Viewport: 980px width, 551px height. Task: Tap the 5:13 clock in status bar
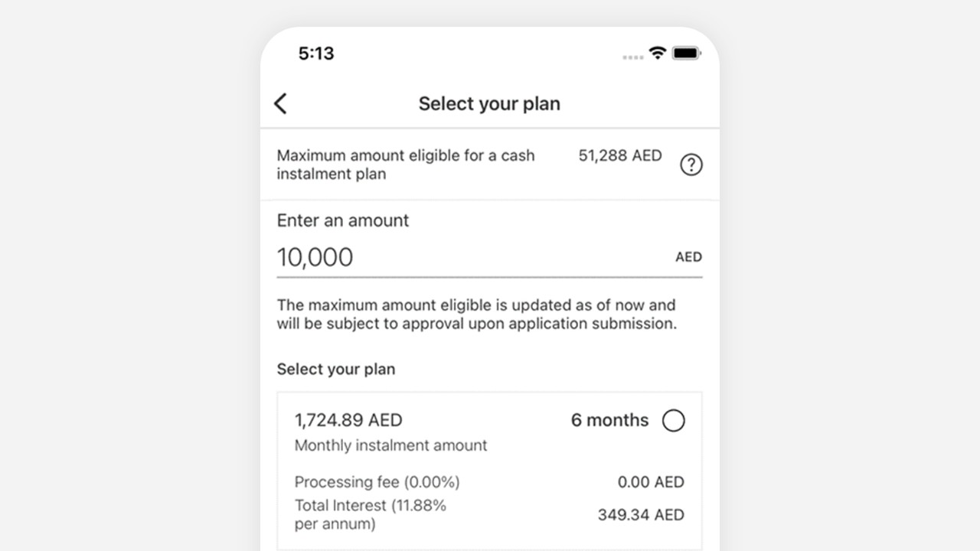coord(316,53)
